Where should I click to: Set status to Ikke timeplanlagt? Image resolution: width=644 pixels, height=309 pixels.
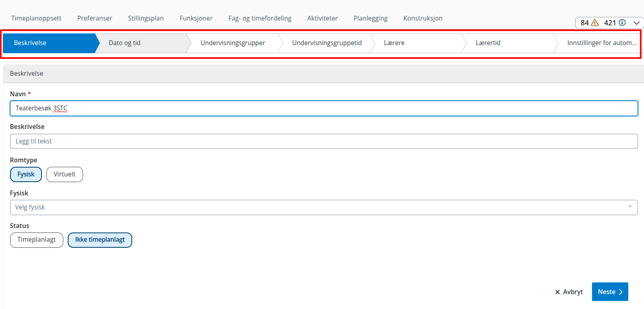pyautogui.click(x=100, y=240)
